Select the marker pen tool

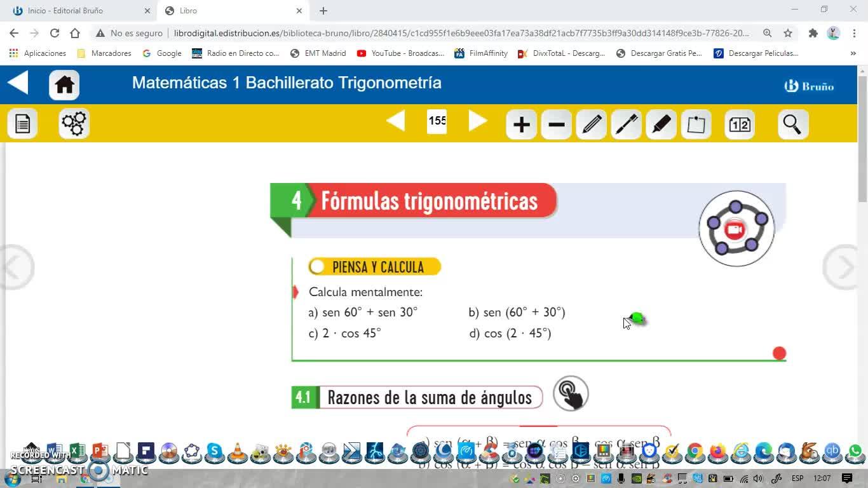pyautogui.click(x=626, y=124)
